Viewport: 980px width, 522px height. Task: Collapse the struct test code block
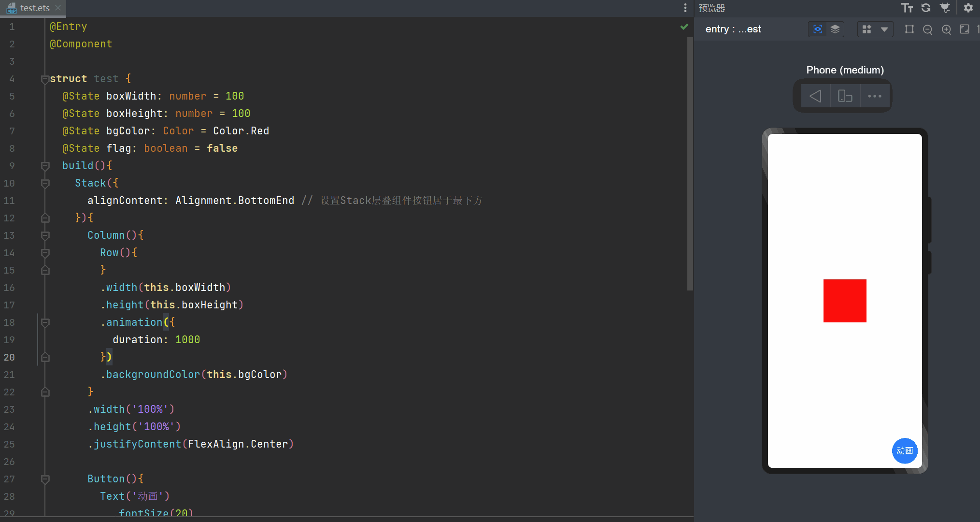click(x=45, y=79)
